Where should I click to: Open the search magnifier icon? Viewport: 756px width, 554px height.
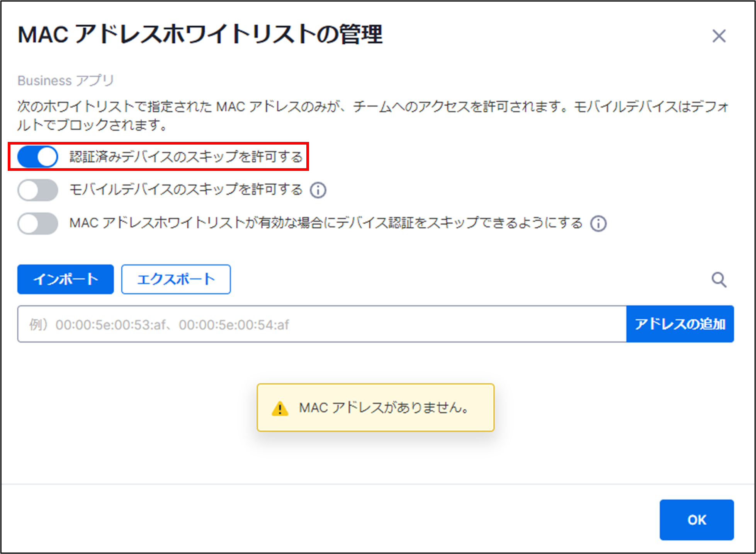click(719, 280)
